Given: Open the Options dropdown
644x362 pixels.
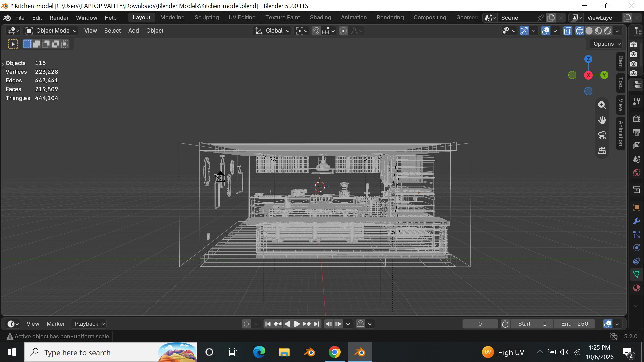Looking at the screenshot, I should coord(607,44).
